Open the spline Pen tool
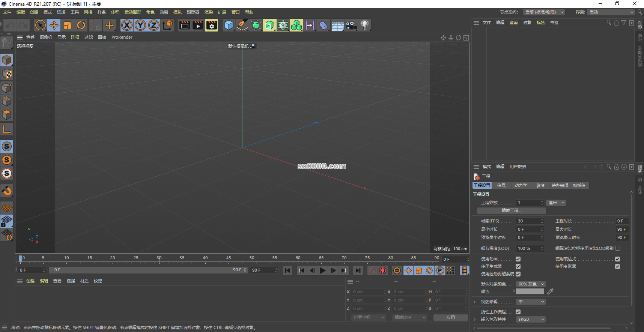 click(x=242, y=25)
